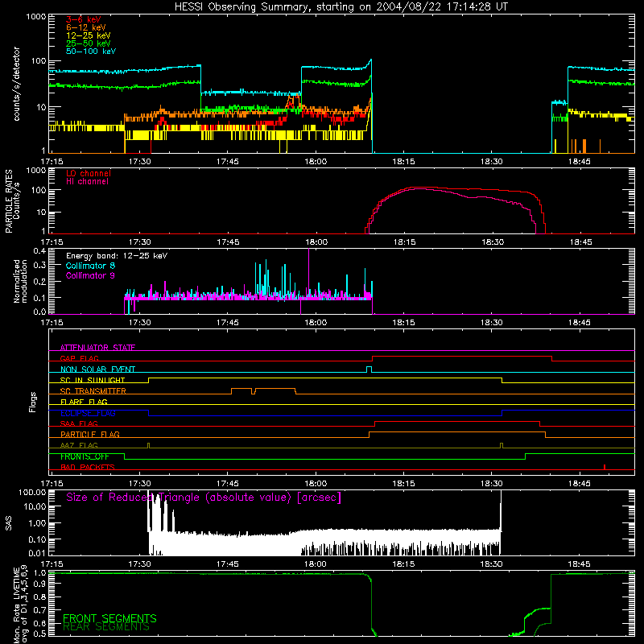The height and width of the screenshot is (644, 644).
Task: Click the 'HI channel' legend label
Action: coord(88,182)
